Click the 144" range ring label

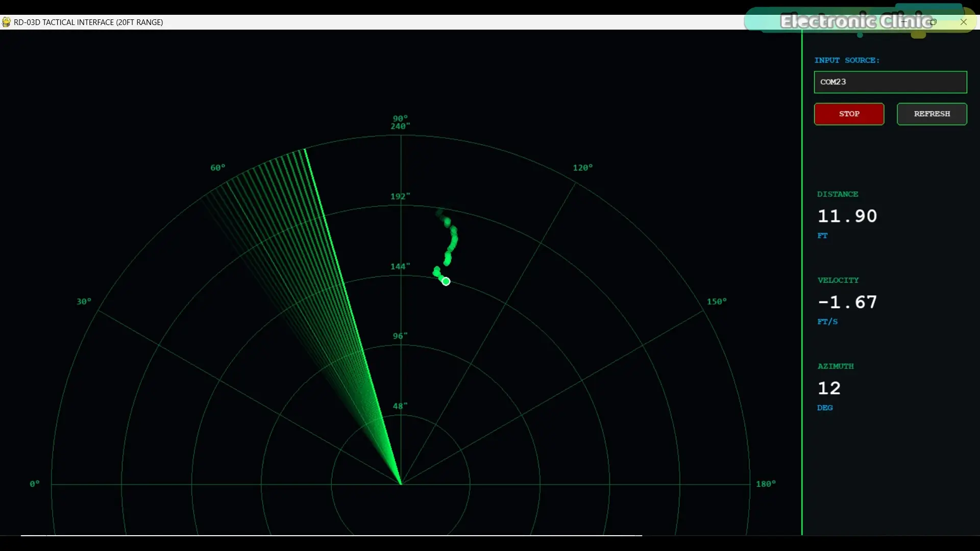point(400,266)
